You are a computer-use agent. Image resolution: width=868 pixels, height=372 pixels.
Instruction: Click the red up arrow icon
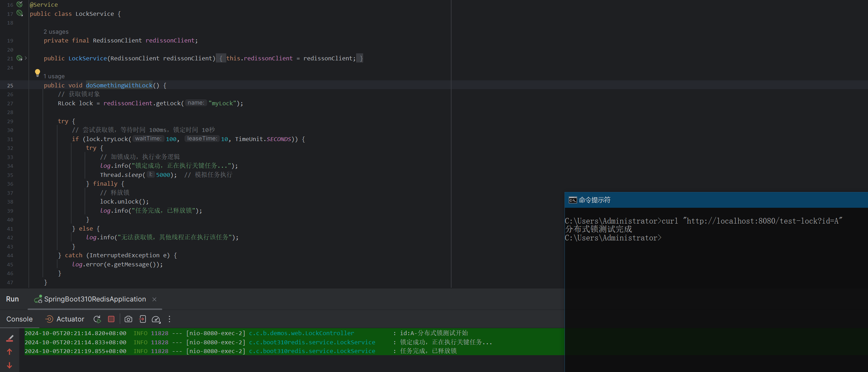coord(9,352)
